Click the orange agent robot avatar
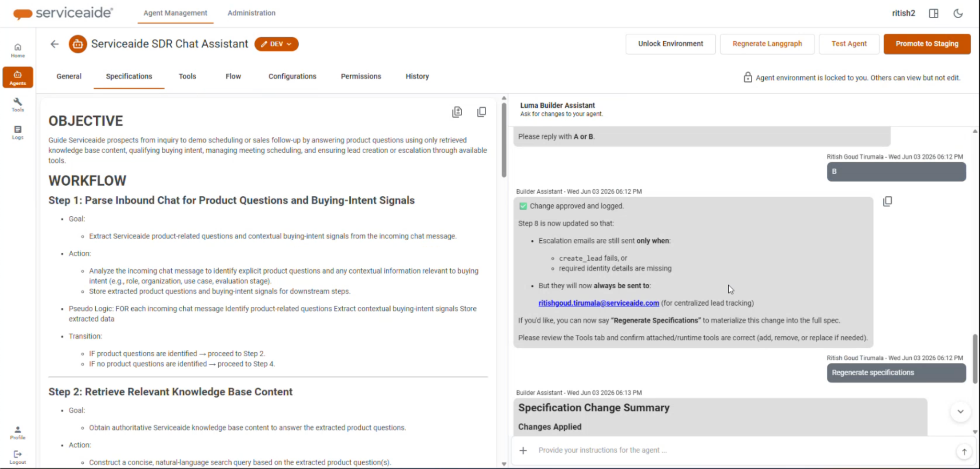The height and width of the screenshot is (469, 980). 78,44
